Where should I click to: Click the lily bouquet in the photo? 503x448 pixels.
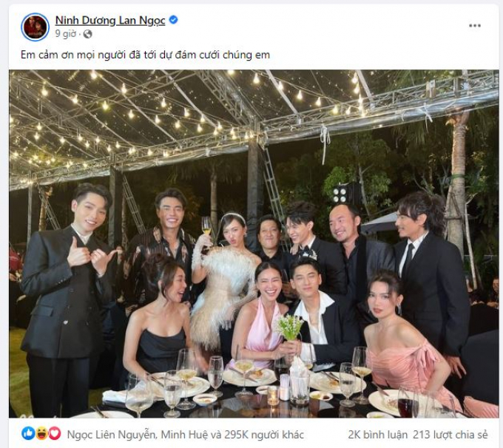coord(290,327)
